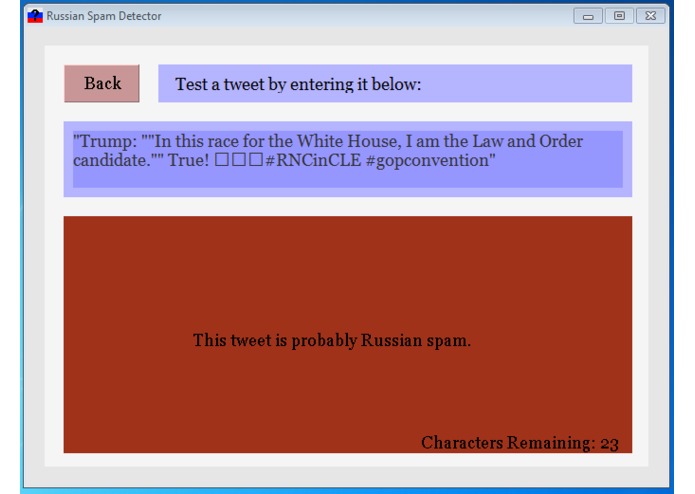Screen dimensions: 695x494
Task: Open the Russian Spam Detector title bar icon
Action: point(35,16)
